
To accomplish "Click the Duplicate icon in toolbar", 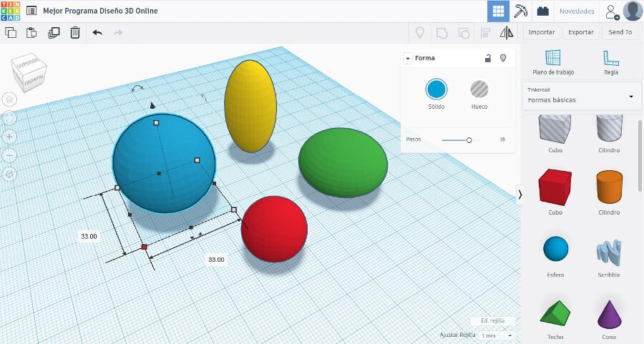I will point(54,32).
